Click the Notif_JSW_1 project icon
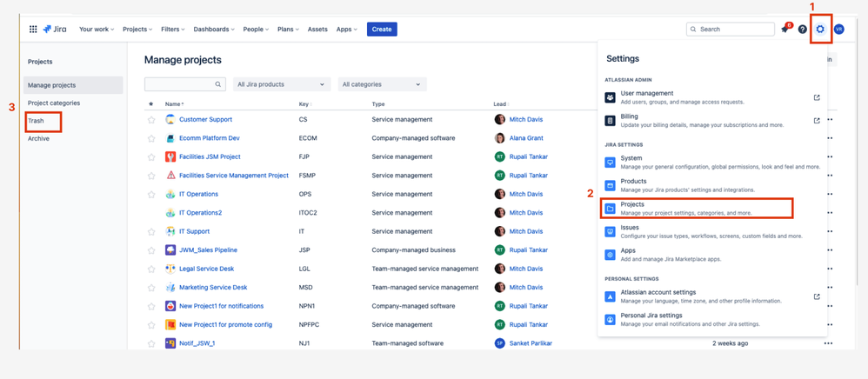This screenshot has width=868, height=379. pos(170,343)
